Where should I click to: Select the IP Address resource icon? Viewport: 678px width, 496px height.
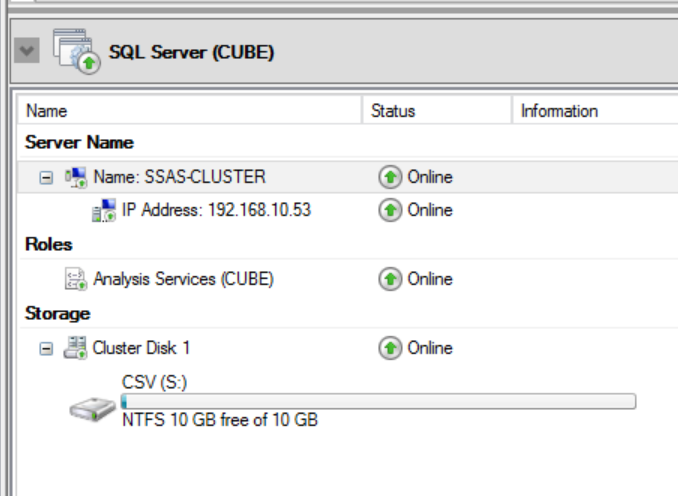click(104, 210)
